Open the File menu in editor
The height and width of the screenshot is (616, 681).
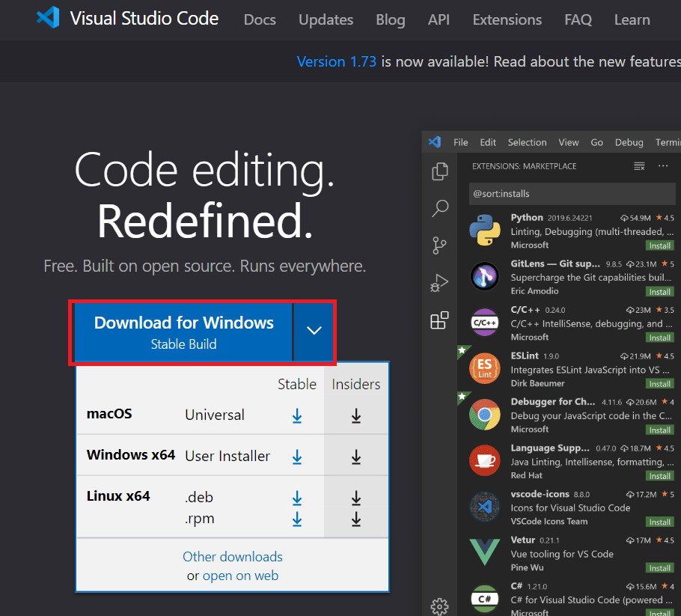pos(460,142)
